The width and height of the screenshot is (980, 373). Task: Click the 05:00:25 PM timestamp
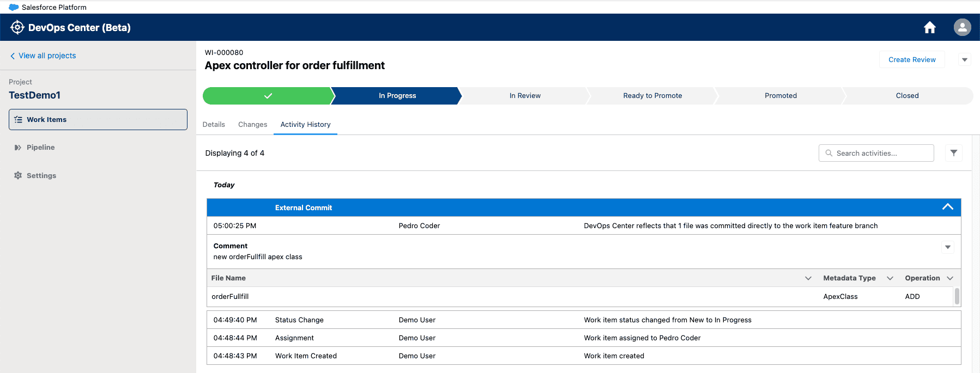[235, 225]
